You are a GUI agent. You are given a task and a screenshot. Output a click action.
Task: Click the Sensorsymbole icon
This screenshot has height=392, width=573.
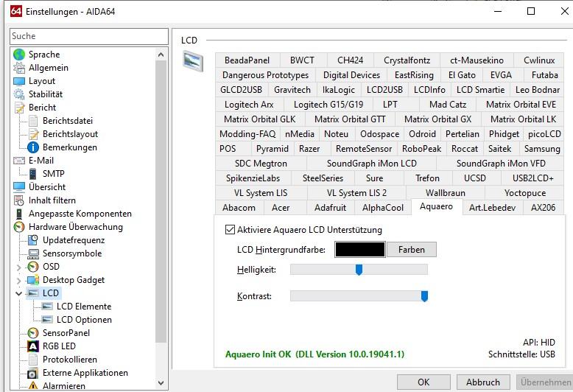(x=33, y=253)
